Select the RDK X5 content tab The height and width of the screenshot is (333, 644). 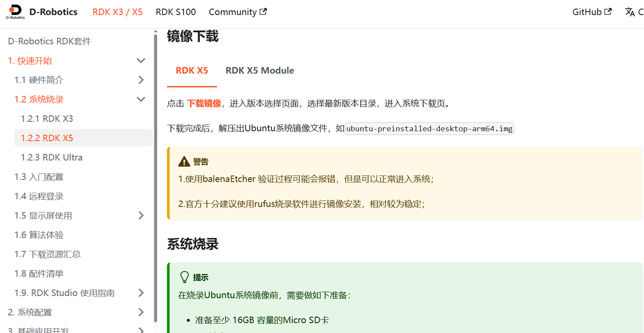[x=192, y=71]
